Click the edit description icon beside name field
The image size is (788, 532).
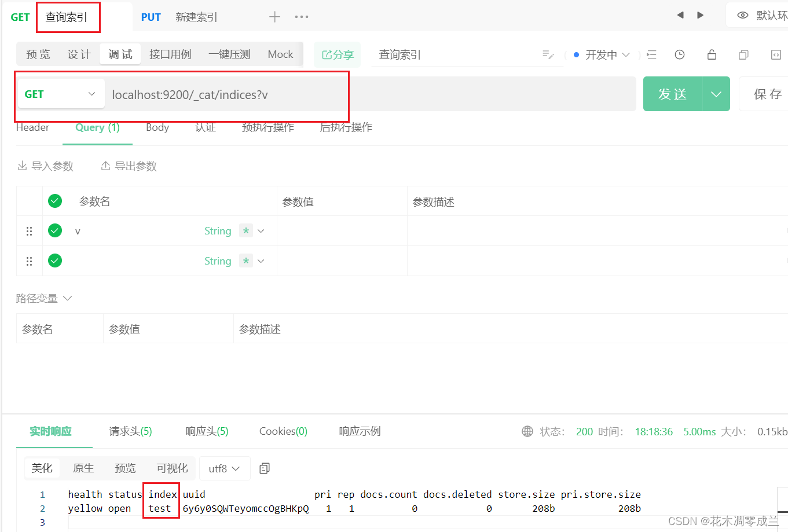pos(548,54)
